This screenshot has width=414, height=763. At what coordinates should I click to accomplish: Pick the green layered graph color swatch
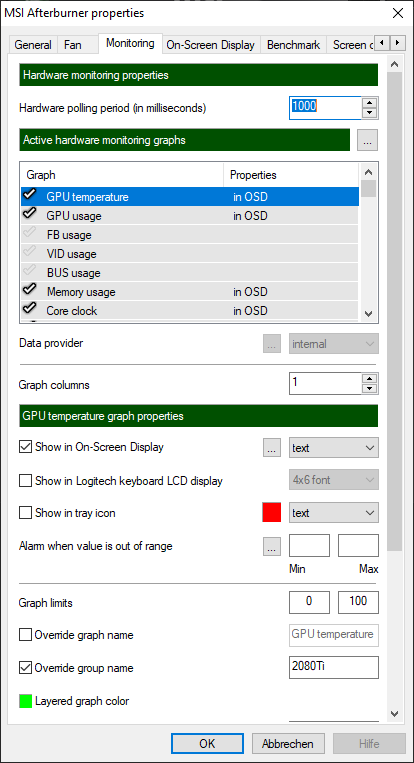(25, 701)
